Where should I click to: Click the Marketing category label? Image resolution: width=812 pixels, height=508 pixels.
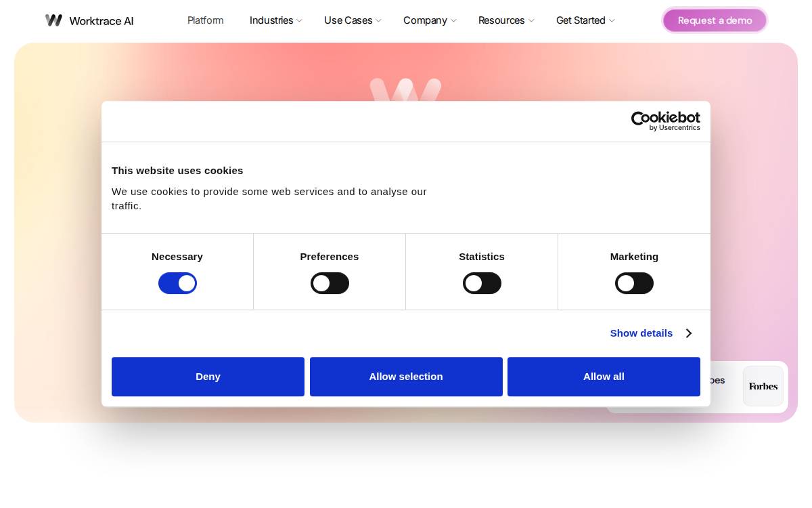click(x=634, y=257)
